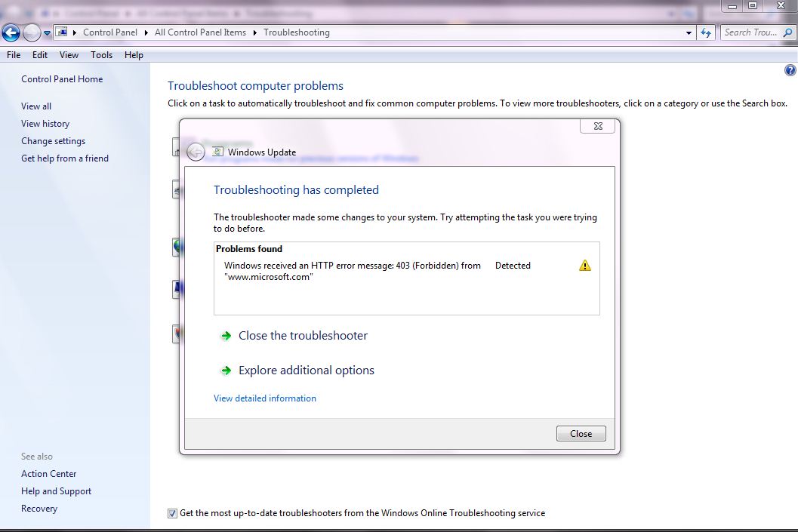Screen dimensions: 798x532
Task: Click the search magnifier icon
Action: (x=788, y=32)
